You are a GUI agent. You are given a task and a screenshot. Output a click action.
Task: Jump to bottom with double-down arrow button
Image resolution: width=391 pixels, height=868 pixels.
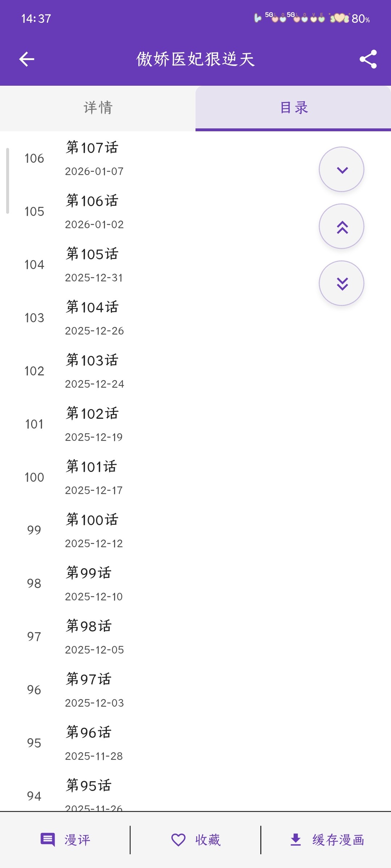(x=341, y=283)
